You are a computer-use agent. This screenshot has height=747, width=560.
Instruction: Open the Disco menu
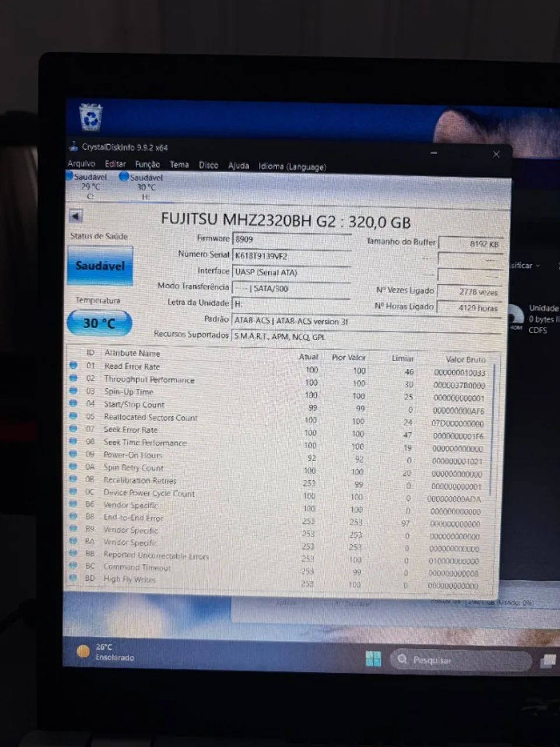(x=208, y=165)
